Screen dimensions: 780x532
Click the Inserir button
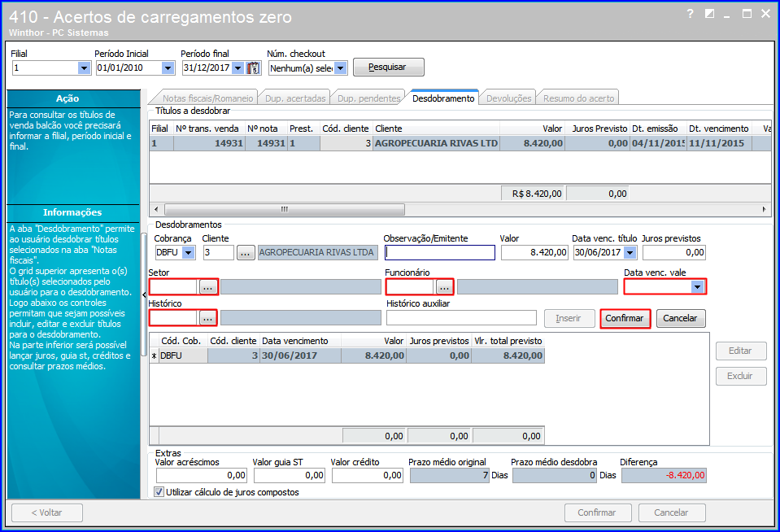tap(569, 319)
